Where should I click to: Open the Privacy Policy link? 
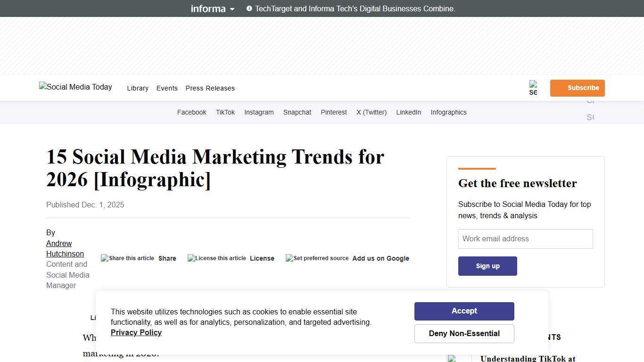coord(136,332)
